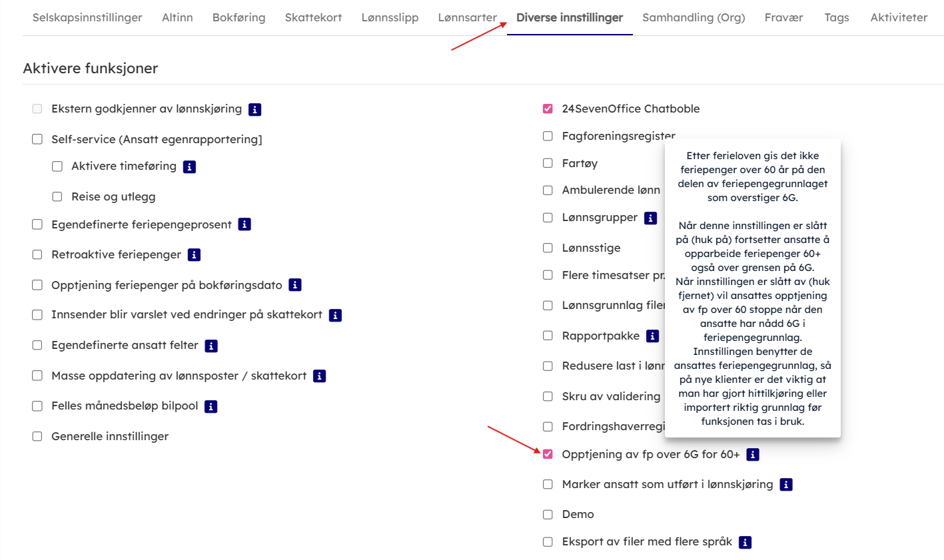
Task: Click info icon for Opptjening av fp over 6G
Action: click(753, 455)
